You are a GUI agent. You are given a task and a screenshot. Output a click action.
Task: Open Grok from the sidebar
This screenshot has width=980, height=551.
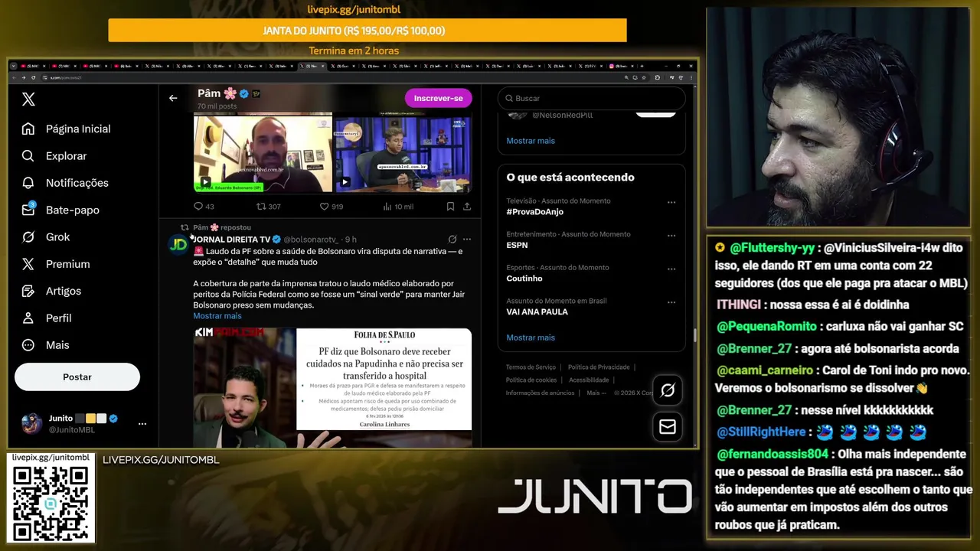point(45,237)
